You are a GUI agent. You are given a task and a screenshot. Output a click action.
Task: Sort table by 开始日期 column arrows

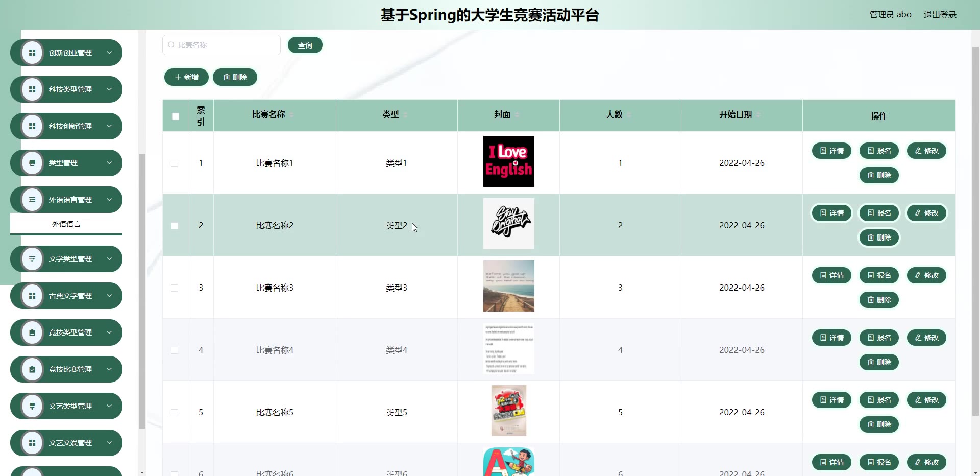pos(758,115)
